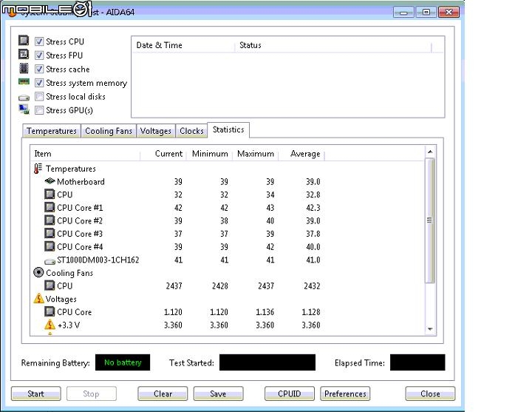Click the Stress CPU chip icon
The width and height of the screenshot is (532, 412).
pyautogui.click(x=24, y=41)
